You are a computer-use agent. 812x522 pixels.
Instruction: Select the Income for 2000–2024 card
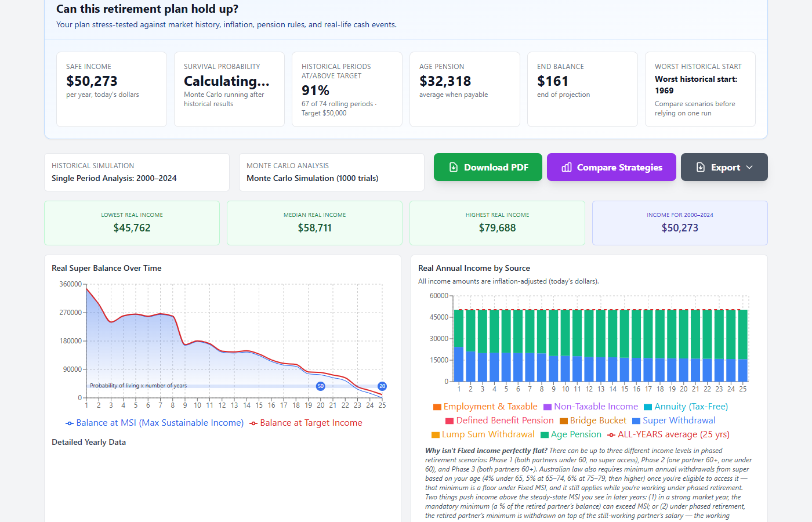tap(680, 223)
